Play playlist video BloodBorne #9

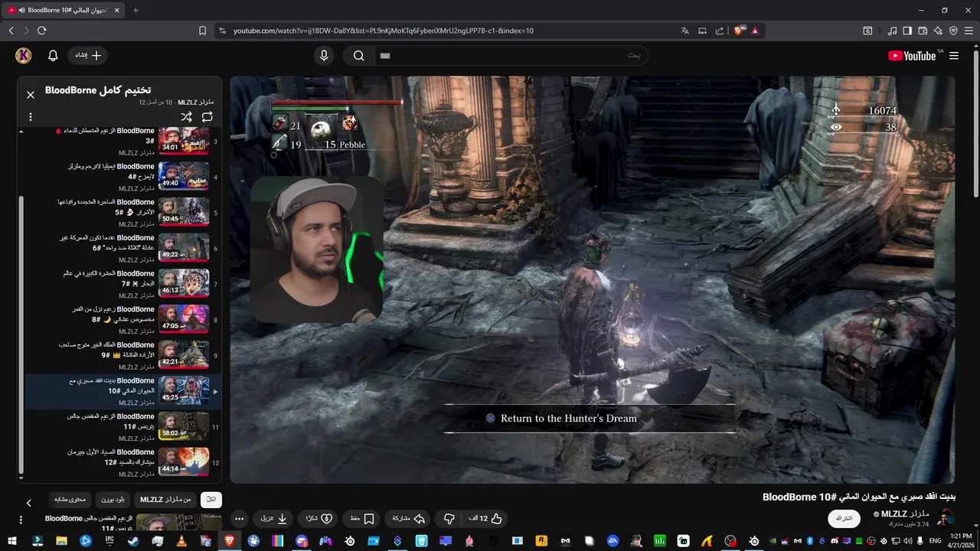tap(122, 356)
